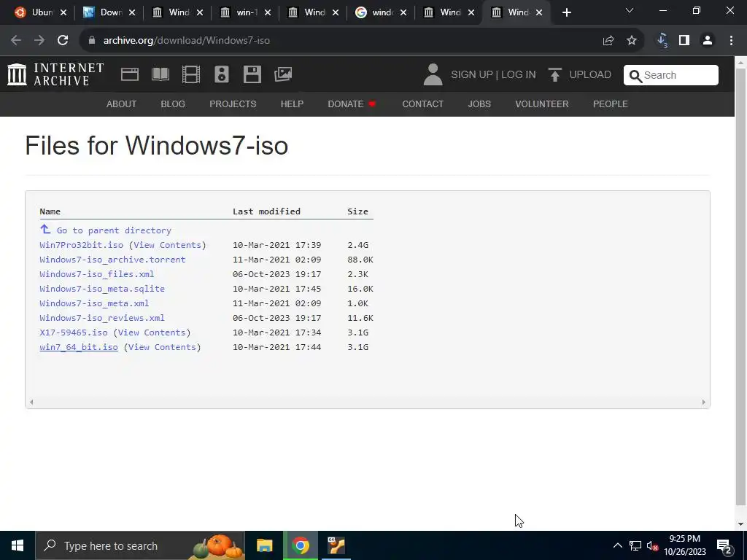Open the PROJECTS menu item

[233, 104]
